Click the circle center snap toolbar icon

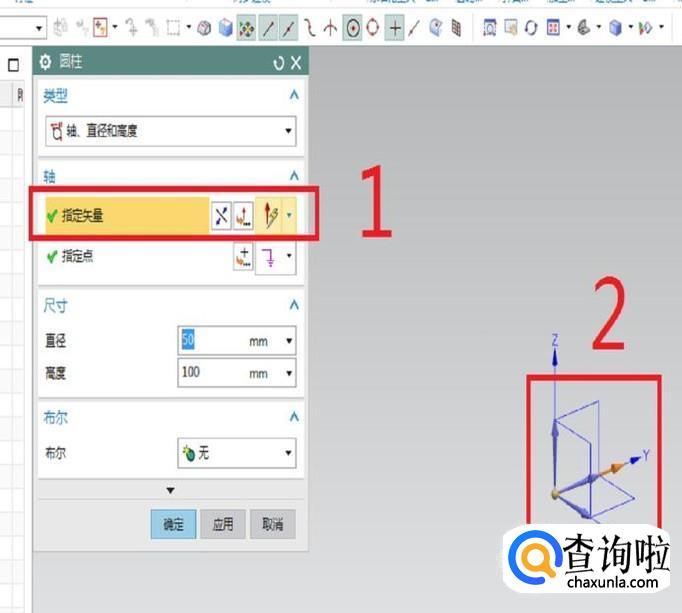[x=352, y=28]
